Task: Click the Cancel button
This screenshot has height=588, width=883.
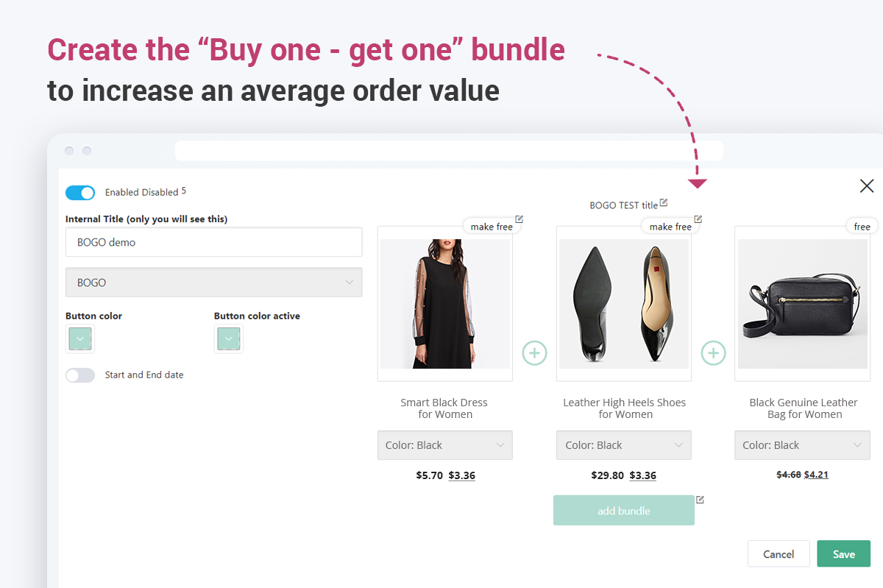Action: tap(779, 554)
